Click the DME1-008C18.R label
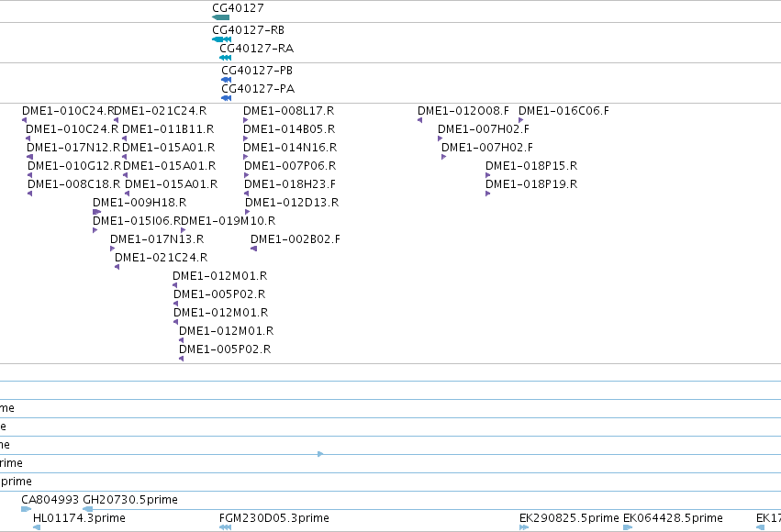Image resolution: width=781 pixels, height=532 pixels. point(74,184)
